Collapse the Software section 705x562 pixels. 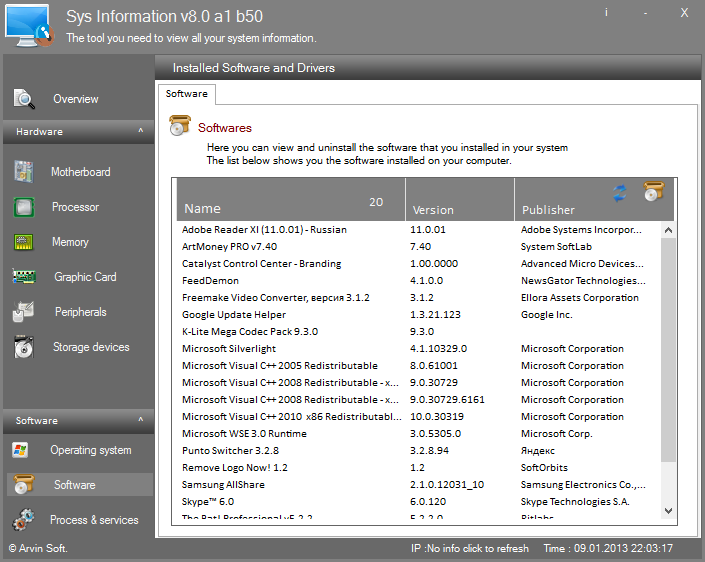(141, 420)
